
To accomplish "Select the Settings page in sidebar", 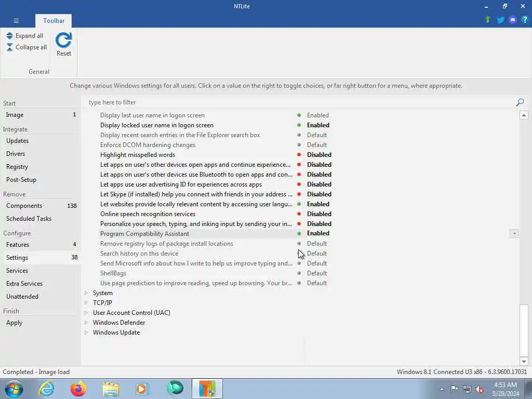I will [x=41, y=258].
